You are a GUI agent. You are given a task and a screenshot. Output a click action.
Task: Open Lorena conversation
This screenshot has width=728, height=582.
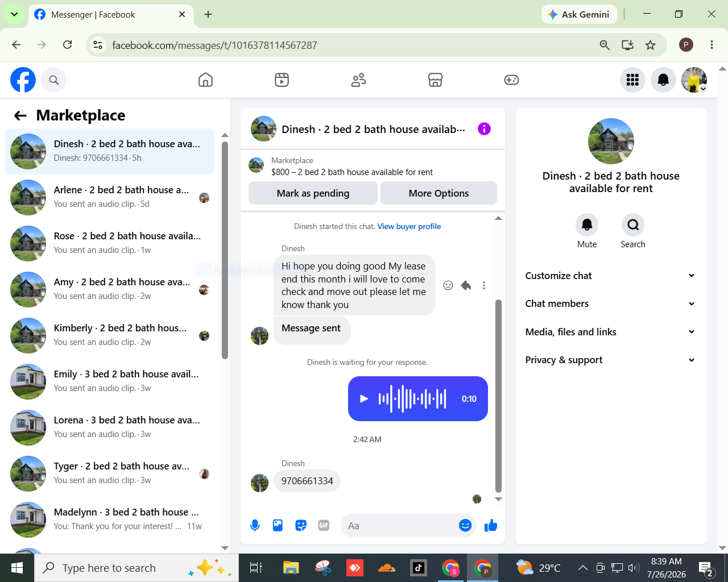point(110,427)
